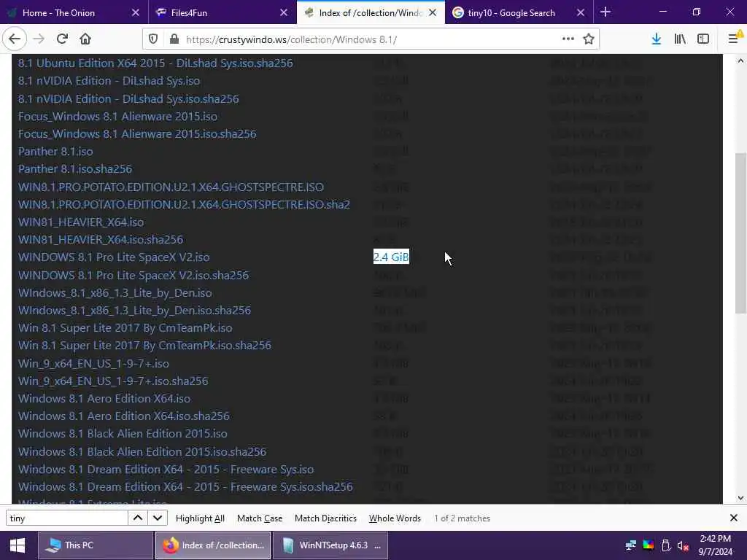
Task: Open WIN8.1.PRO.POTATO.EDITION GHOSTSPECTRE.ISO link
Action: click(171, 187)
